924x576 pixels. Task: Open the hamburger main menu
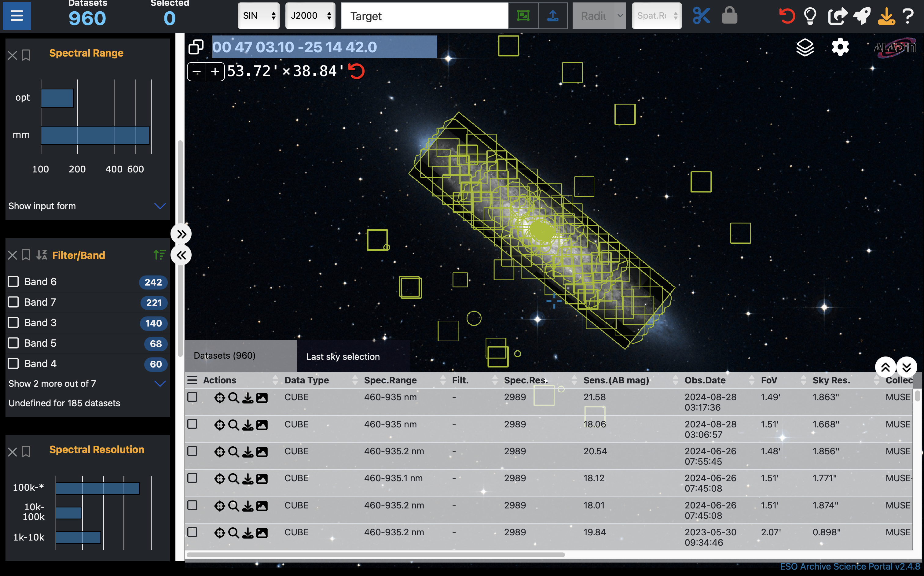(17, 16)
